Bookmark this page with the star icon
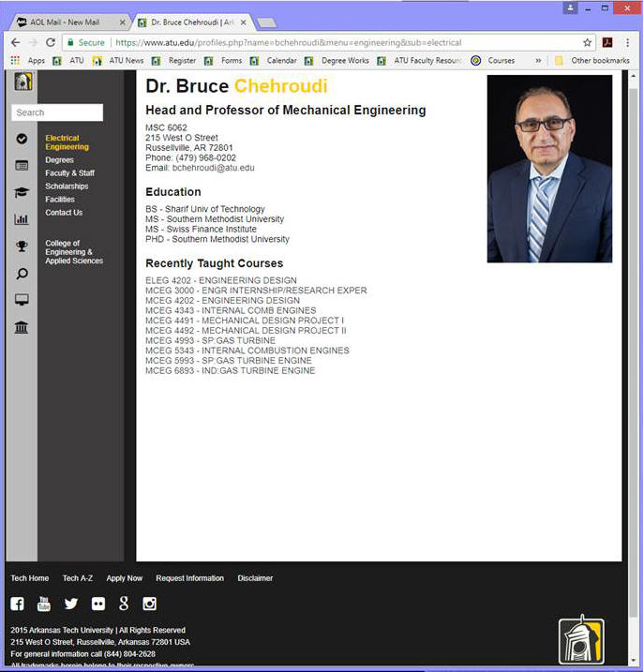This screenshot has width=644, height=672. point(587,42)
